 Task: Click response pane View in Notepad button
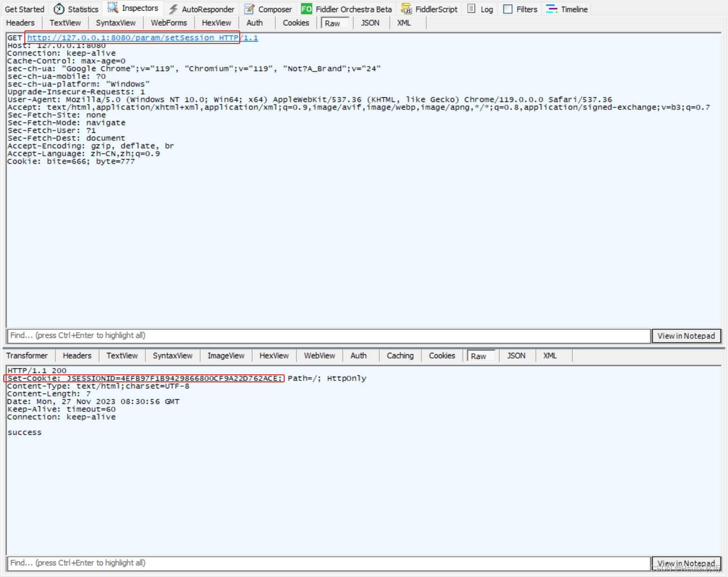click(x=686, y=563)
